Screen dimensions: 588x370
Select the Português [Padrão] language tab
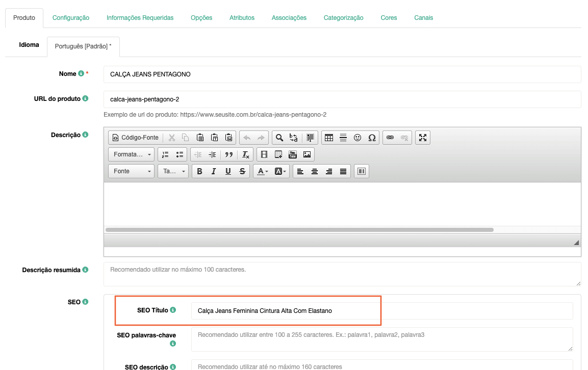tap(83, 46)
